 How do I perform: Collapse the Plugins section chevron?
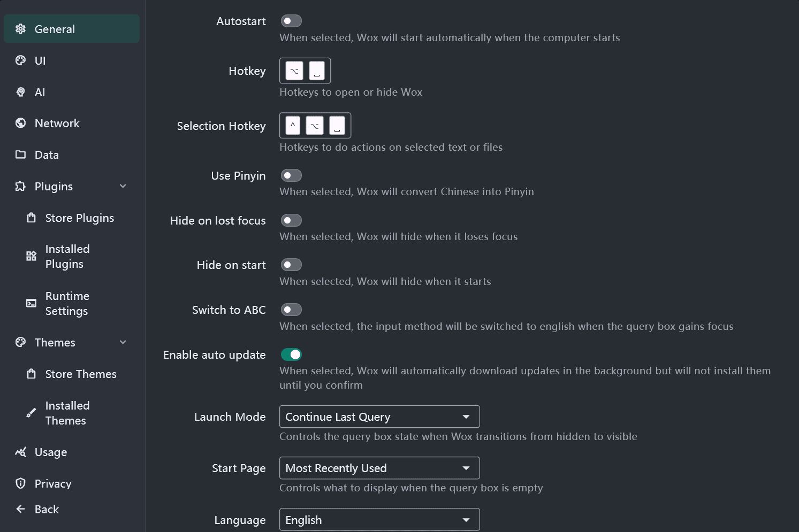pyautogui.click(x=123, y=186)
